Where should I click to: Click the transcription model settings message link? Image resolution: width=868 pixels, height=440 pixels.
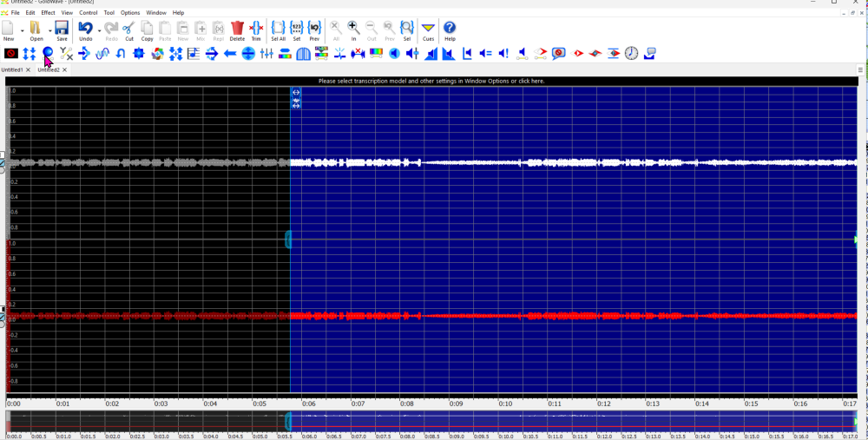pyautogui.click(x=431, y=81)
